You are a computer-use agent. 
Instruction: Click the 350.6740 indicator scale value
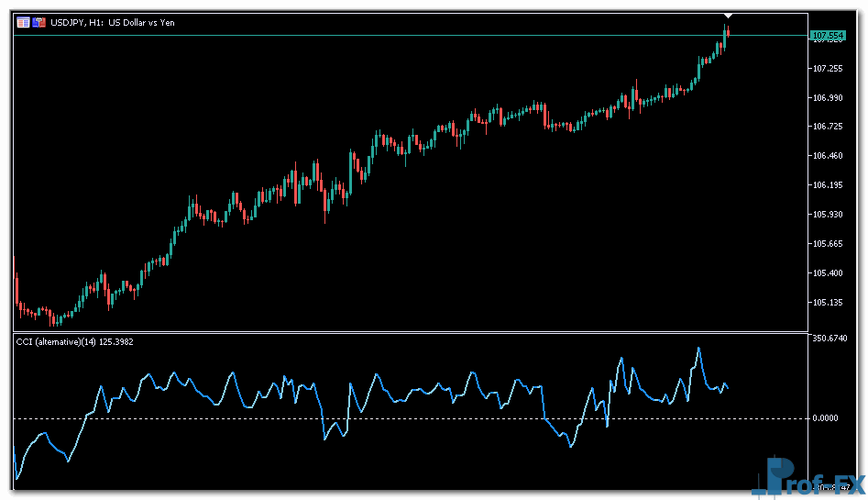[x=830, y=339]
